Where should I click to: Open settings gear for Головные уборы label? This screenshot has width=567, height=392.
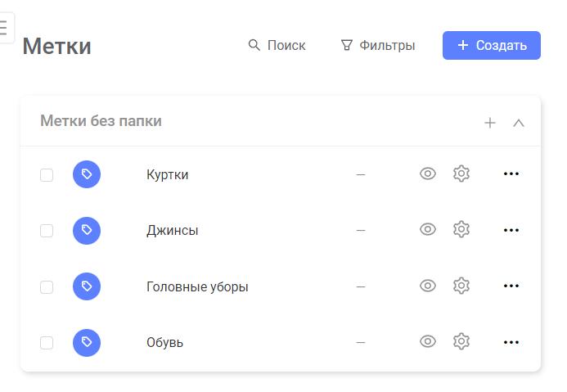[x=461, y=286]
